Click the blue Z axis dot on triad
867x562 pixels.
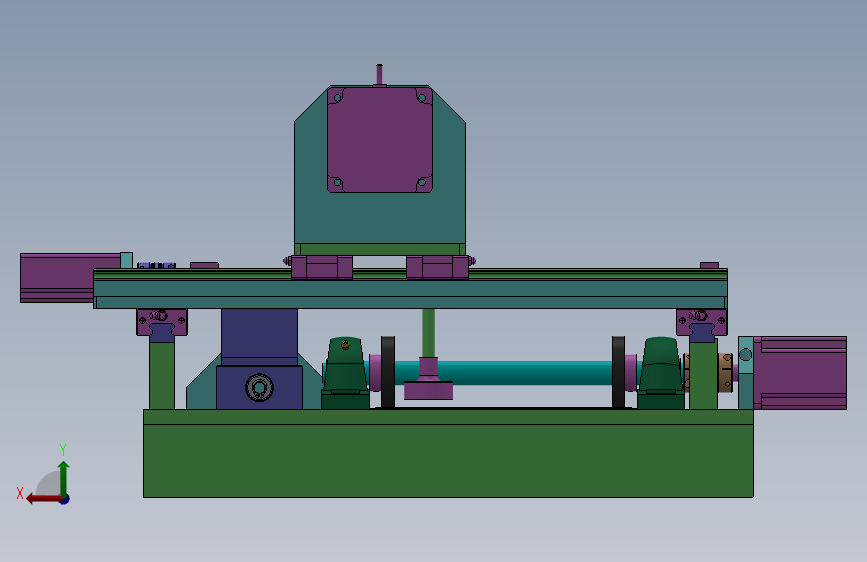[65, 499]
